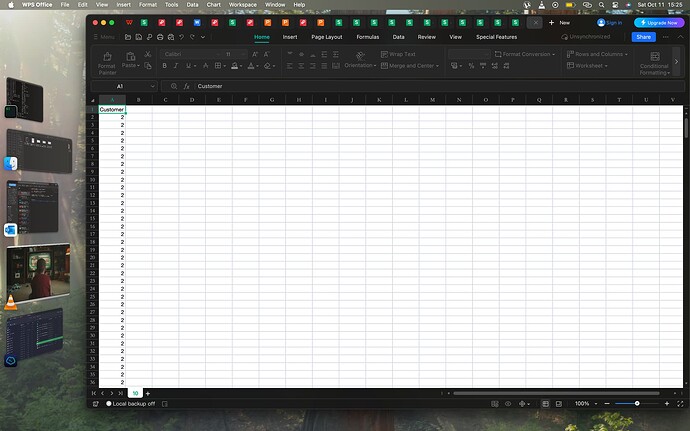The width and height of the screenshot is (690, 431).
Task: Toggle Wrap Text for the cell
Action: [398, 54]
